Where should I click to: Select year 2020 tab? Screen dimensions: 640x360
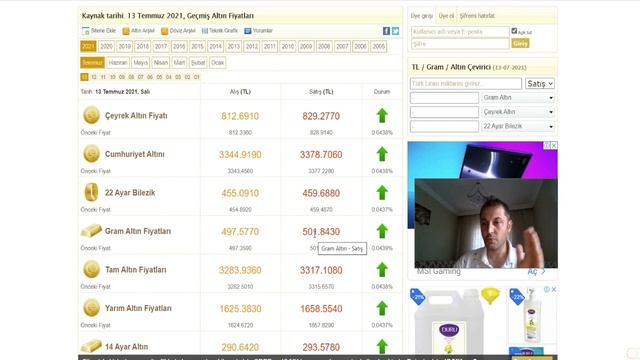[107, 46]
